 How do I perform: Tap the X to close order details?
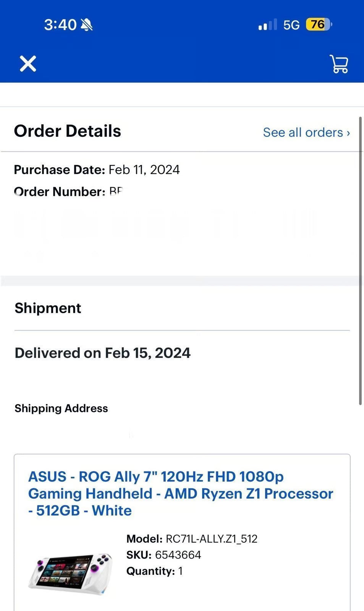27,64
